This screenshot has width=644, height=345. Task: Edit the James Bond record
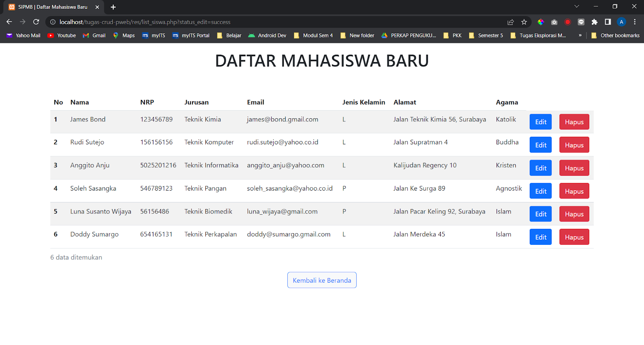541,122
